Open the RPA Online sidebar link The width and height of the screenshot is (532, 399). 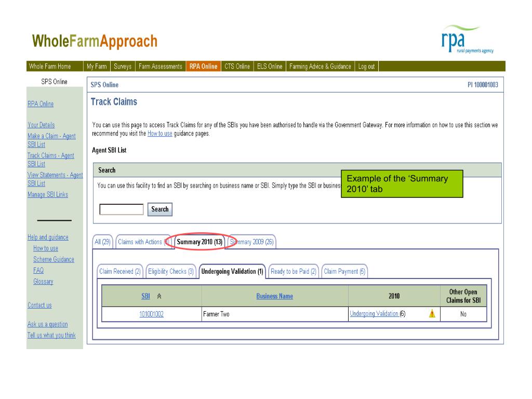41,104
